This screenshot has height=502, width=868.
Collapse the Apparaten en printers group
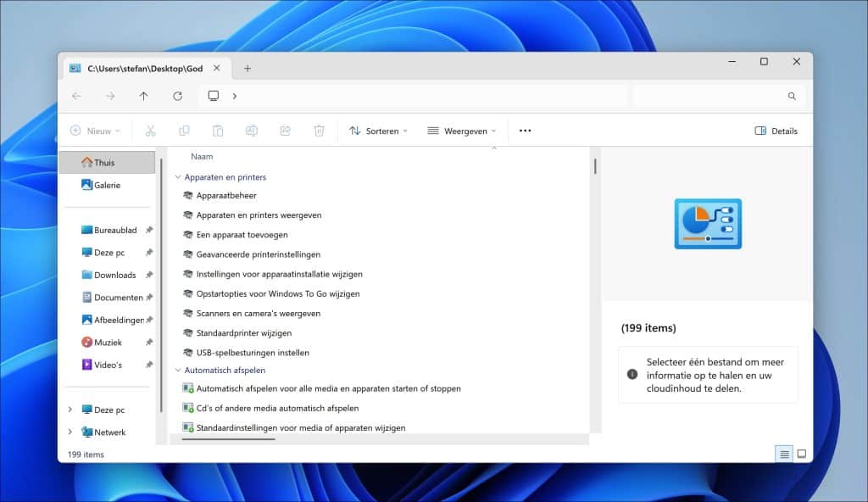(x=178, y=177)
